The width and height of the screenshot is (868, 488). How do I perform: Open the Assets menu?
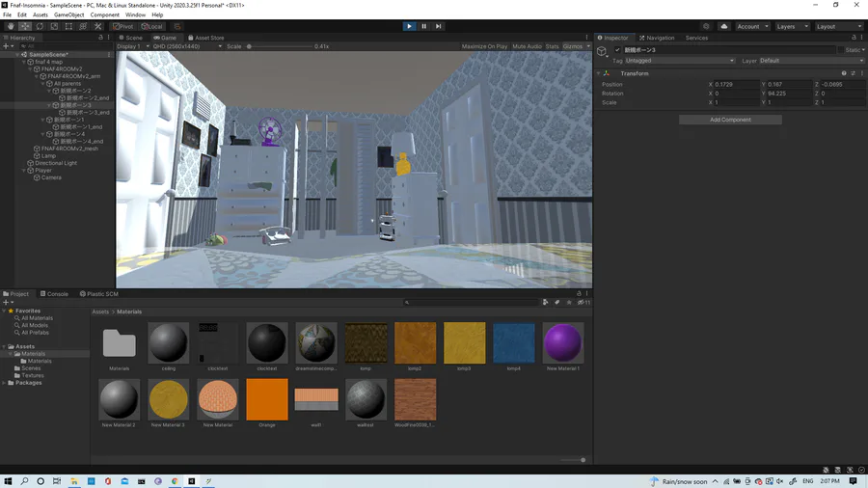40,14
